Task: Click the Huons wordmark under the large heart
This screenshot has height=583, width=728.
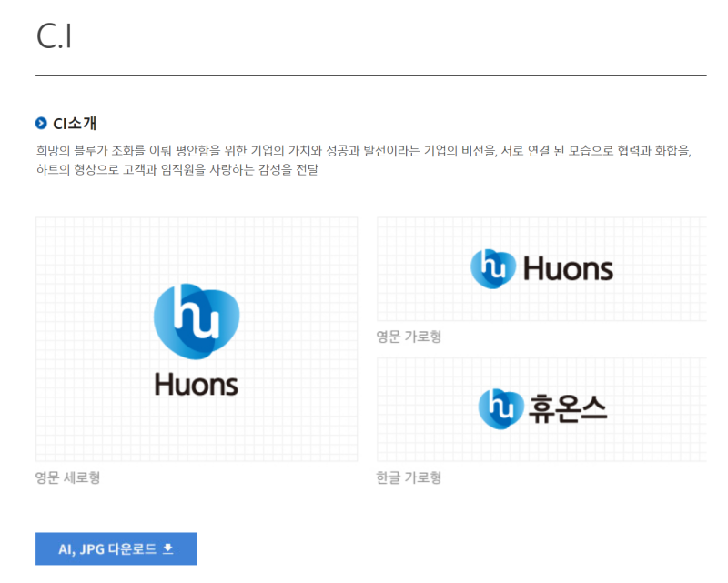Action: point(197,384)
